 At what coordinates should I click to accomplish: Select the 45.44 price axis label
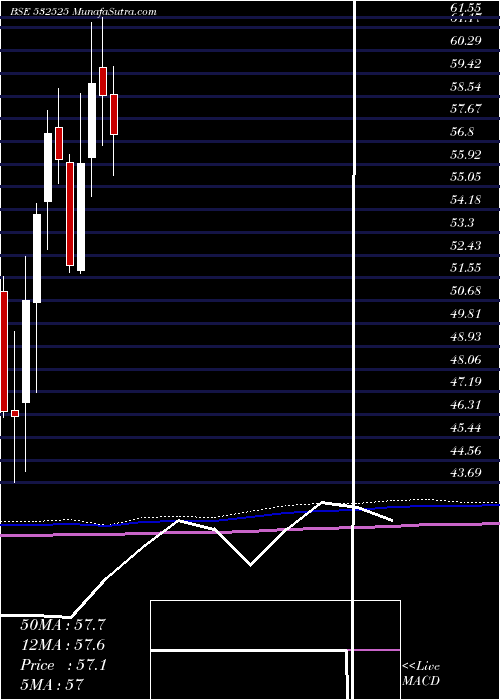click(466, 428)
